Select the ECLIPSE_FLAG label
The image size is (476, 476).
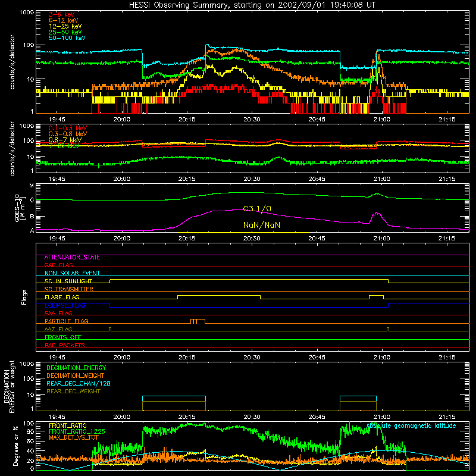click(x=65, y=305)
